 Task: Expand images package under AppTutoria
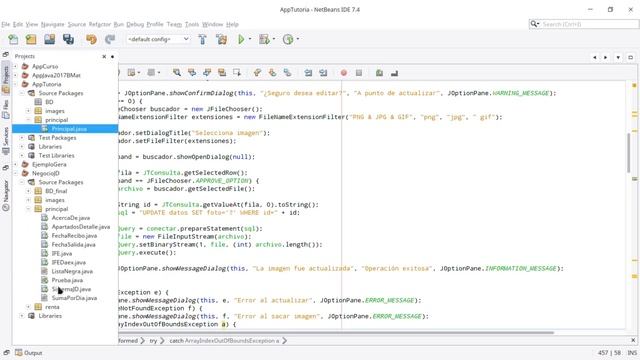coord(28,111)
